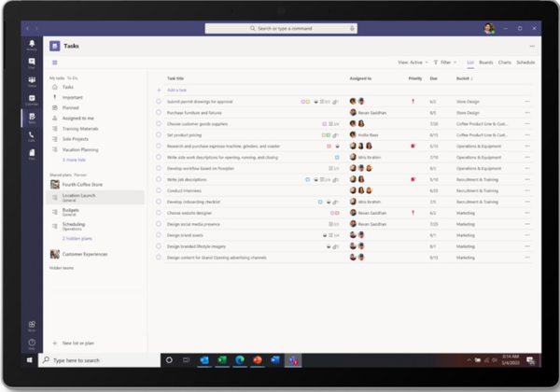The width and height of the screenshot is (560, 392).
Task: Open Word from the taskbar
Action: coord(275,360)
